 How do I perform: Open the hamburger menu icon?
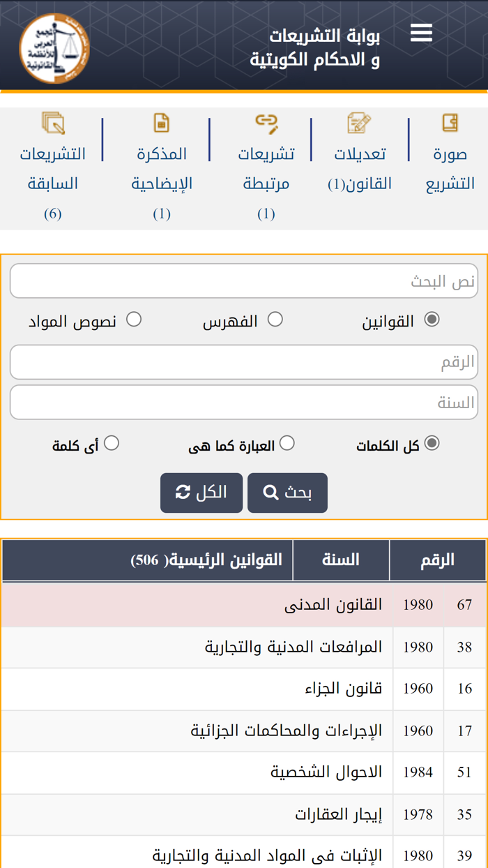pos(421,31)
